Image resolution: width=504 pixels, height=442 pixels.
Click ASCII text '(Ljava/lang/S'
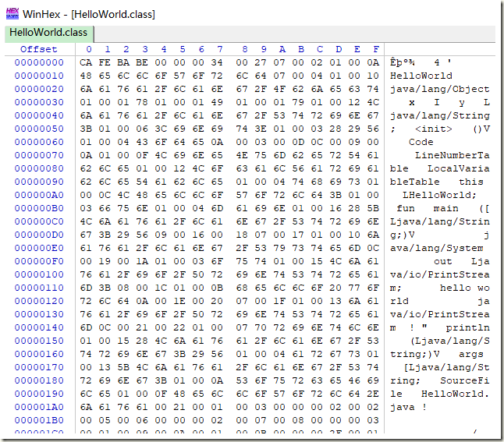450,341
